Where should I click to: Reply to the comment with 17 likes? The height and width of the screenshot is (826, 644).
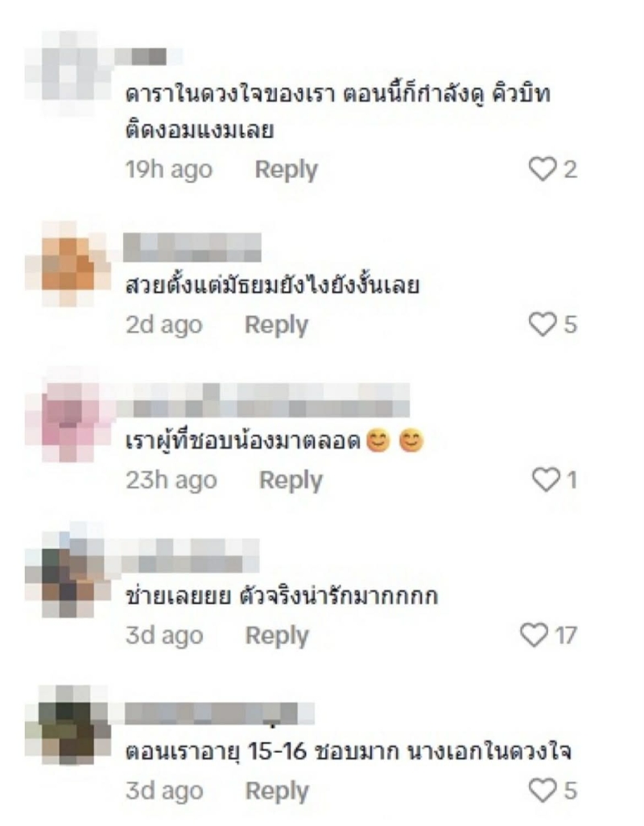tap(277, 634)
